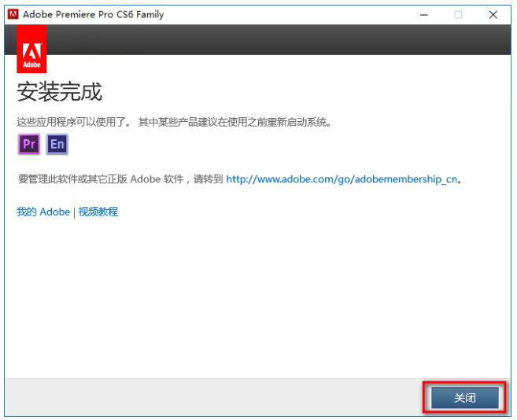Close the installer using title bar X
Viewport: 517px width, 420px height.
tap(493, 14)
